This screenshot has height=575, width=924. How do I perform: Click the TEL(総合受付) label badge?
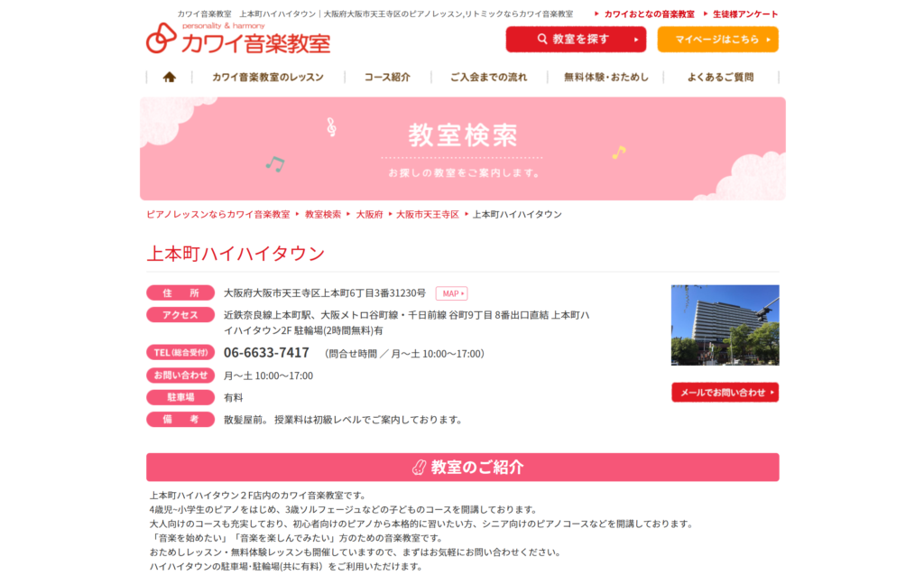pos(180,353)
